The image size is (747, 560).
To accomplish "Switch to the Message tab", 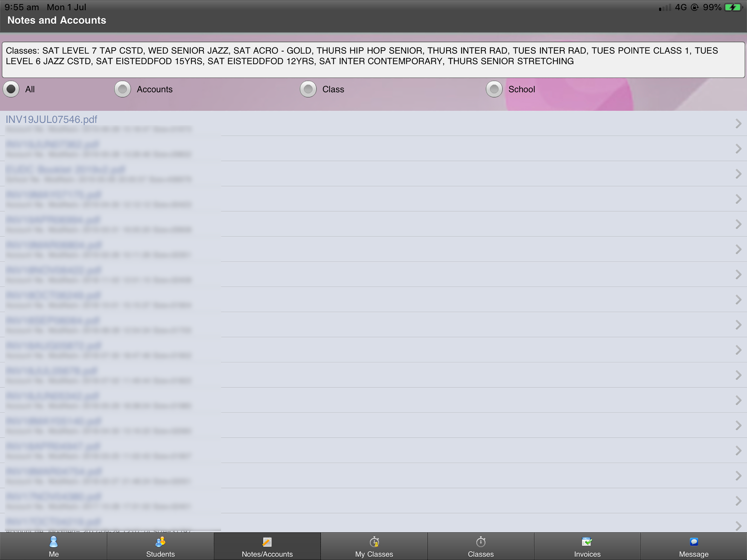I will pos(694,546).
